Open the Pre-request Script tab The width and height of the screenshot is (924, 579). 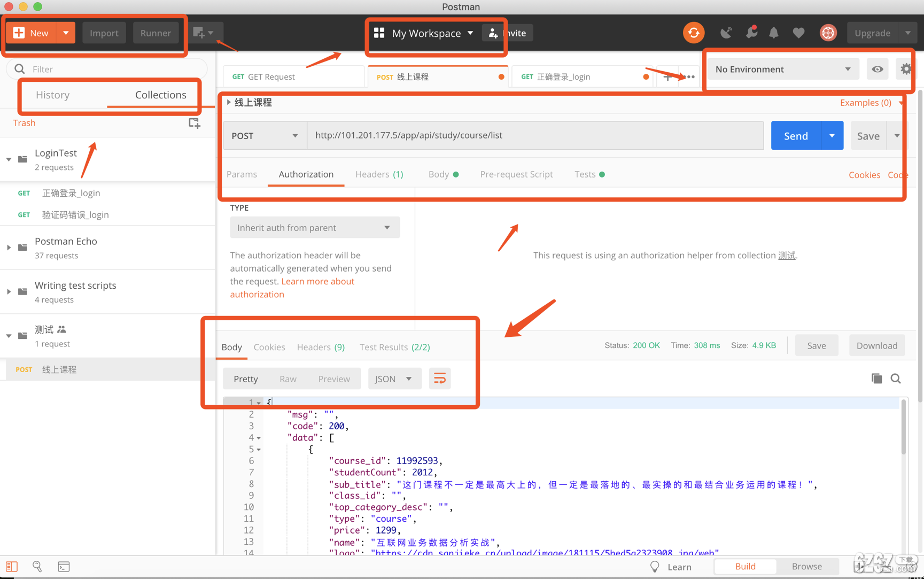[x=516, y=174]
